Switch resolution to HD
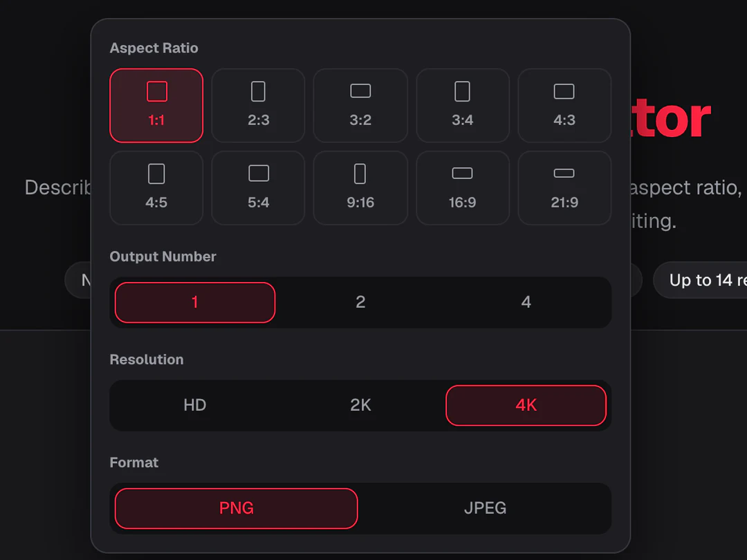747x560 pixels. [x=195, y=405]
